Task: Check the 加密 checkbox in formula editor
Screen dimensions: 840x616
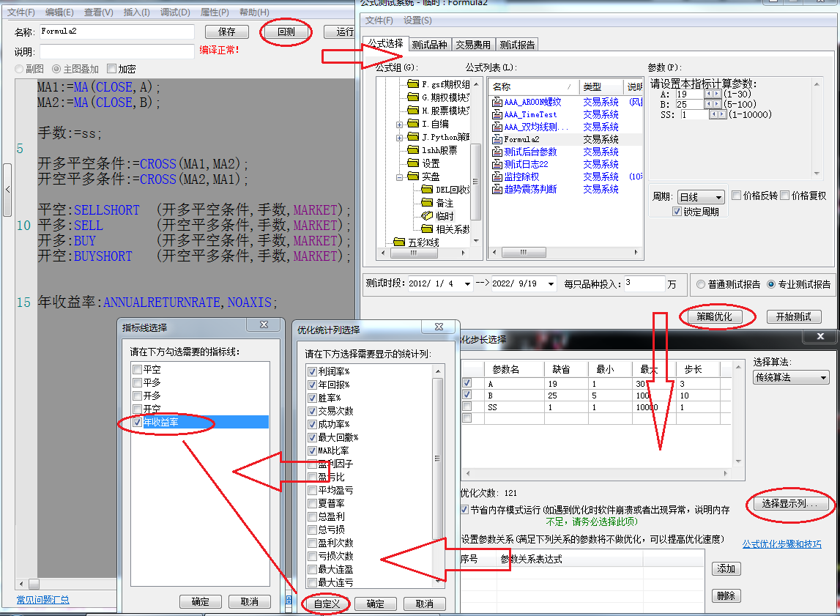Action: 111,69
